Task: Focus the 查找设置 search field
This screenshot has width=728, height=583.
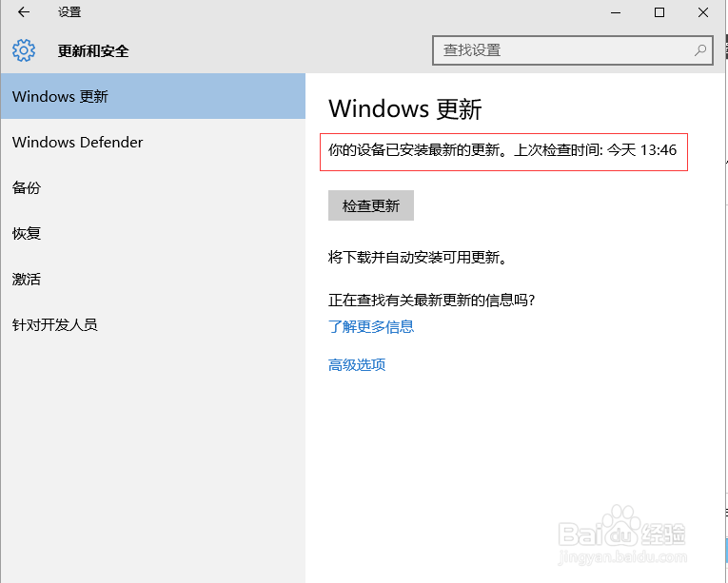Action: pos(573,50)
